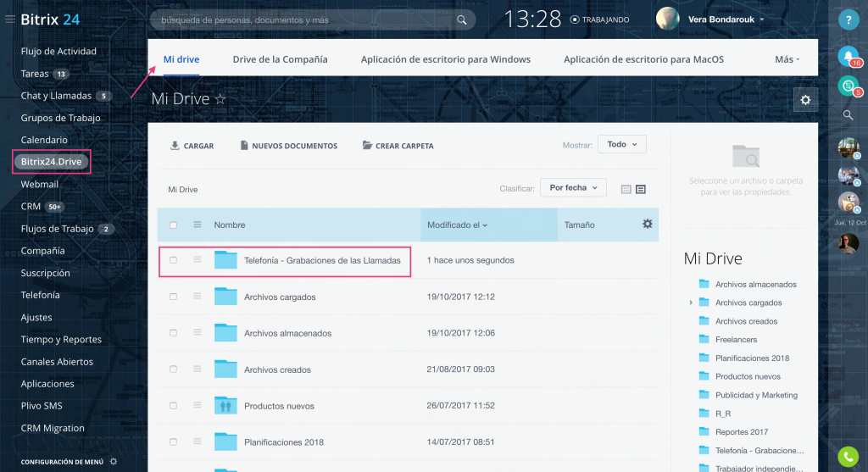Screen dimensions: 868x472
Task: Check the Telefonía - Grabaciones row checkbox
Action: tap(173, 260)
